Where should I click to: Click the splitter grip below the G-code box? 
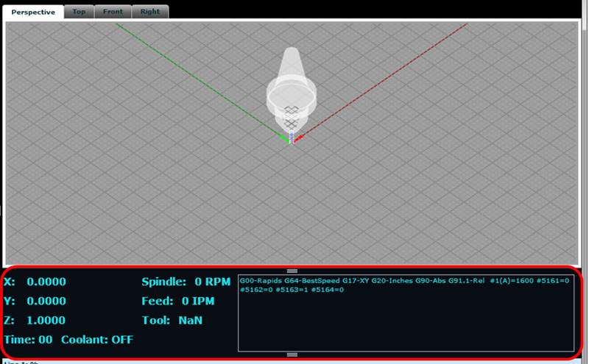(292, 354)
